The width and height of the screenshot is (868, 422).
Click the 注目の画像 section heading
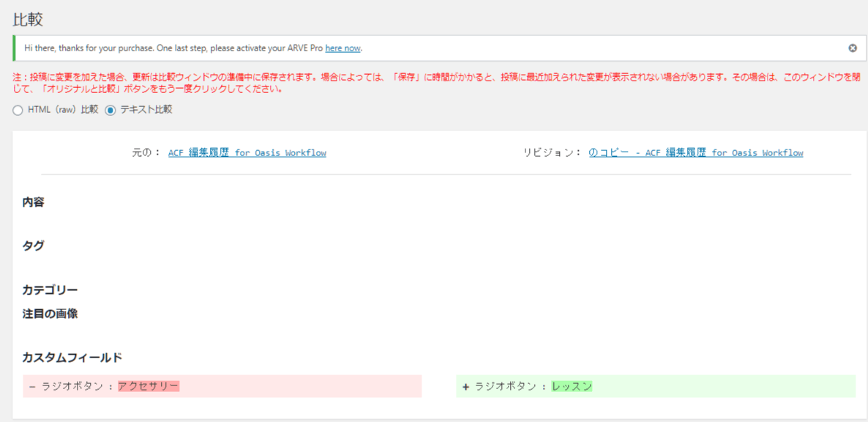[50, 314]
